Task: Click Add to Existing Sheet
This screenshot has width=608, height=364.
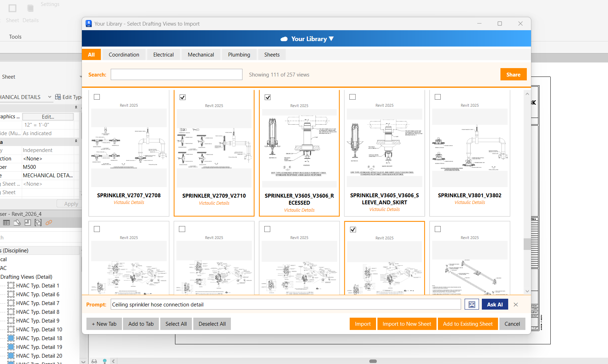Action: (x=468, y=324)
